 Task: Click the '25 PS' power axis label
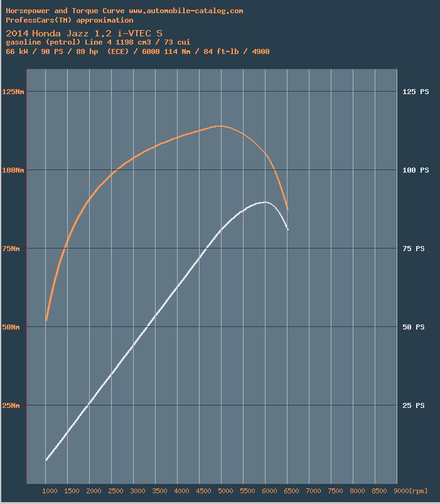pos(413,405)
